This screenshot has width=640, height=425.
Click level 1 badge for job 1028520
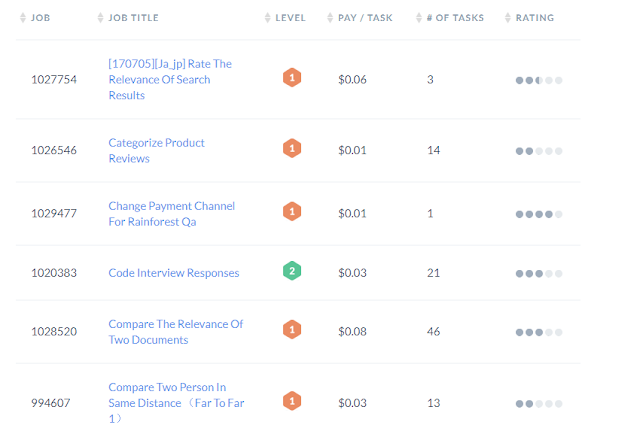(x=292, y=330)
